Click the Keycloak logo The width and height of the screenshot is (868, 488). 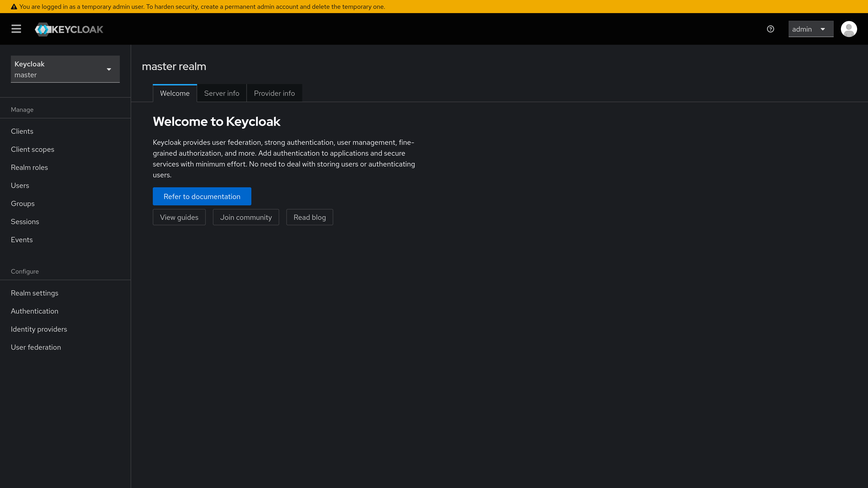coord(69,29)
